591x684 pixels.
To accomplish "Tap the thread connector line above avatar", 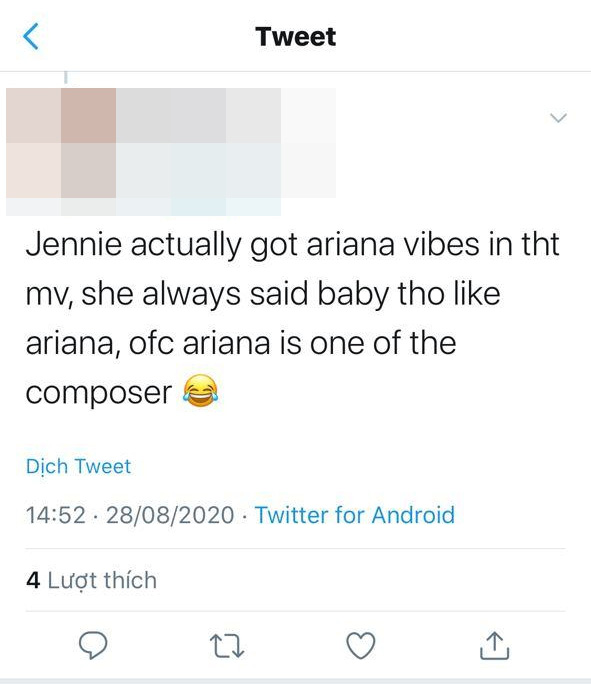I will [66, 77].
